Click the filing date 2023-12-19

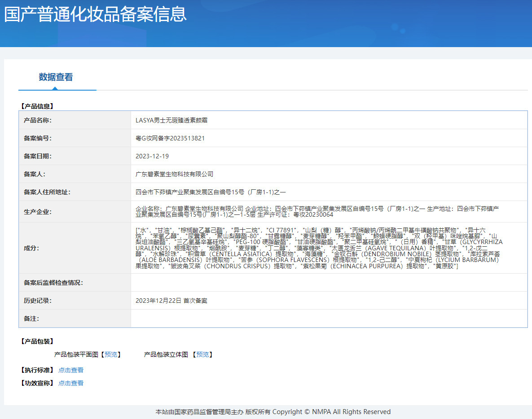[x=152, y=156]
